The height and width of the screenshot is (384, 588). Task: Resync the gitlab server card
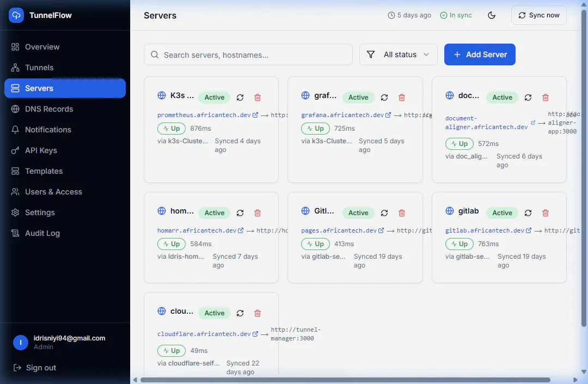tap(528, 213)
